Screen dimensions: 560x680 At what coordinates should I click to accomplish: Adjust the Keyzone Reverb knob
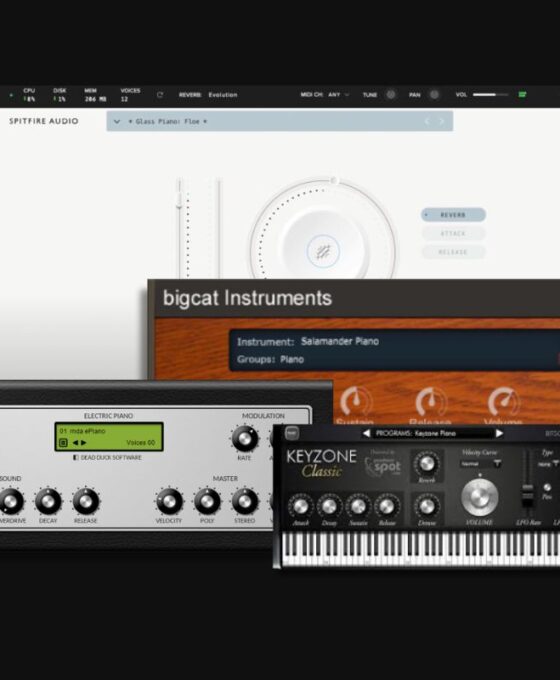[x=426, y=464]
